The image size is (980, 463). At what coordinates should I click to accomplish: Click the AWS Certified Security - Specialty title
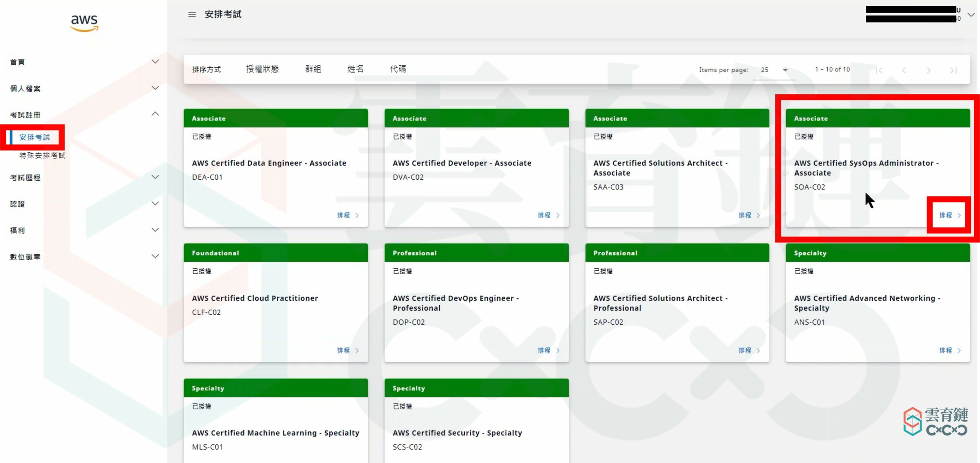tap(457, 433)
